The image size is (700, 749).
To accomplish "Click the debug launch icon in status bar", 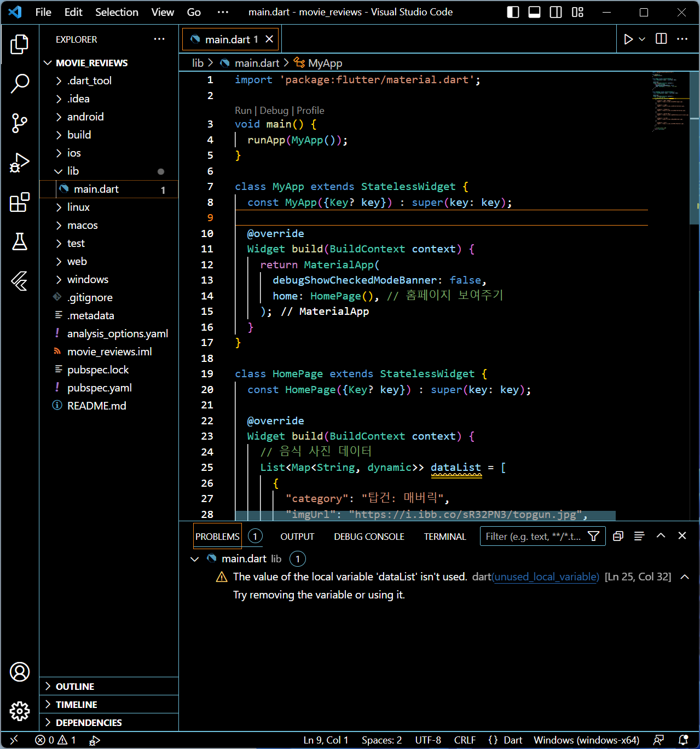I will [x=95, y=740].
